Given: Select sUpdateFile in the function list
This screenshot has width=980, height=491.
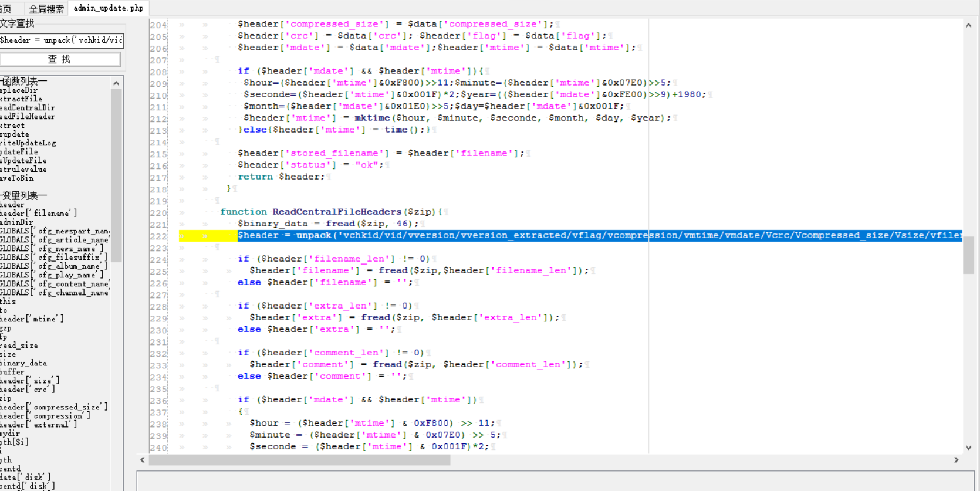Looking at the screenshot, I should [23, 161].
